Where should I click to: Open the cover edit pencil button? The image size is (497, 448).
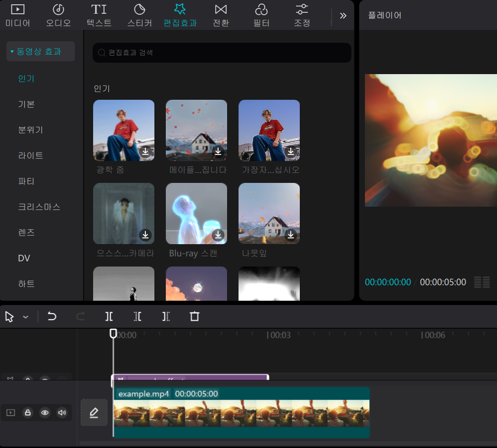94,412
